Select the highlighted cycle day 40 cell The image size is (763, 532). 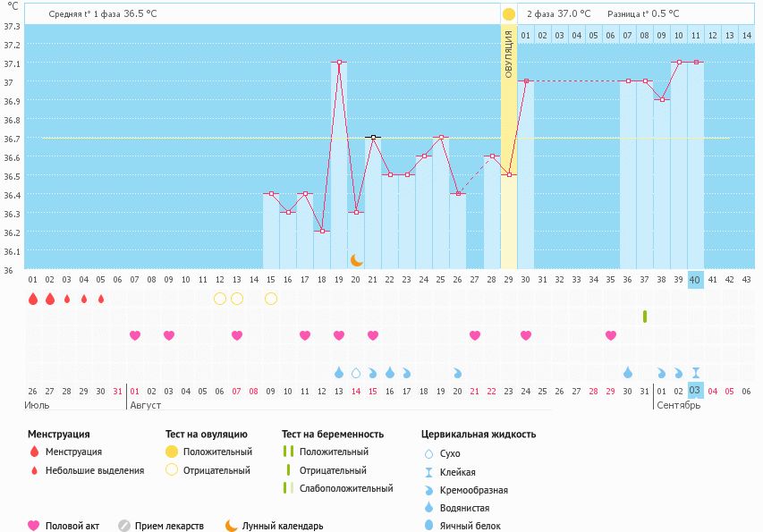point(696,280)
